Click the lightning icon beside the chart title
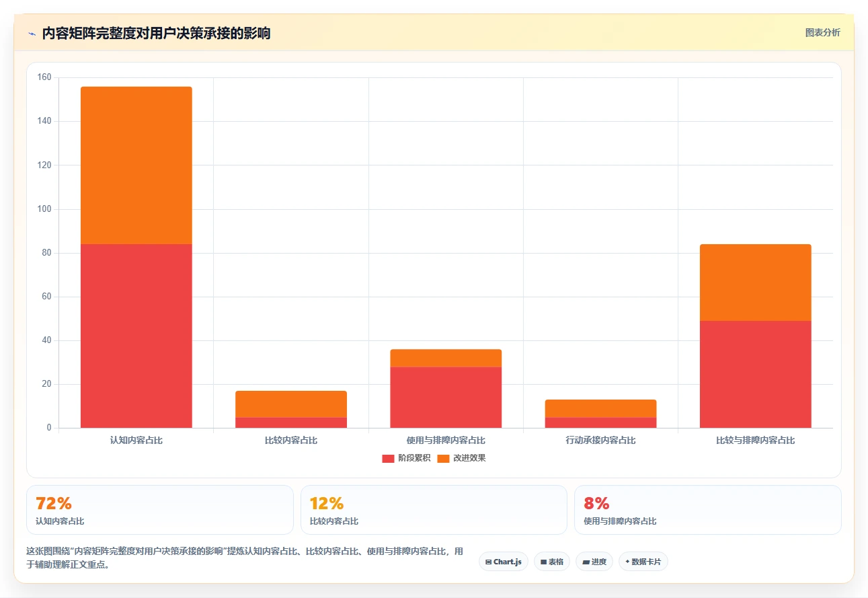The image size is (868, 598). [32, 34]
